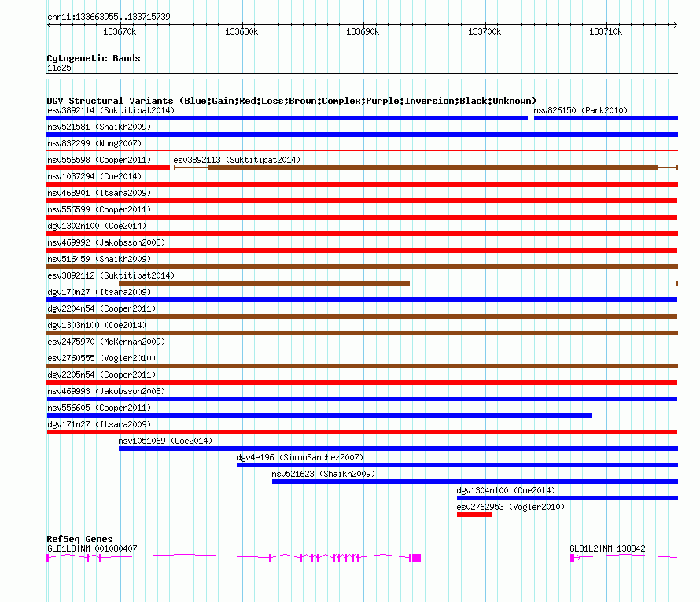Click the ruler's right arrow end
Screen dimensions: 700x602
676,24
